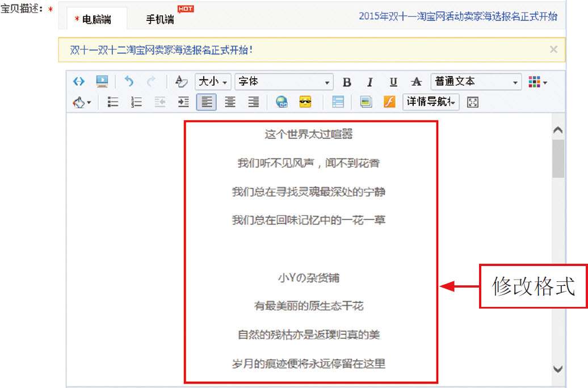This screenshot has width=588, height=388.
Task: Insert an unordered bullet list
Action: pos(112,102)
